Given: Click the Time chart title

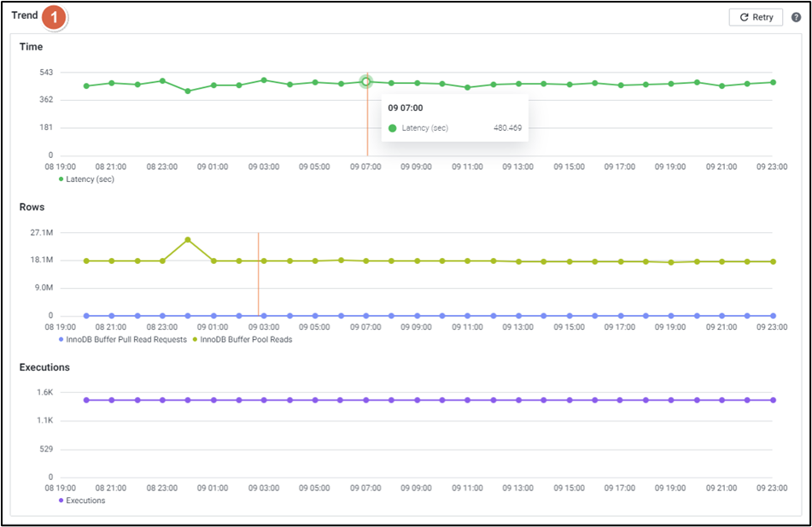Looking at the screenshot, I should (x=31, y=46).
